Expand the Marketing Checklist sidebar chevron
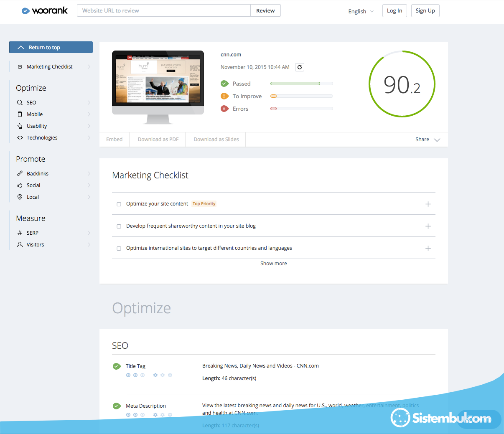The image size is (504, 434). (89, 67)
